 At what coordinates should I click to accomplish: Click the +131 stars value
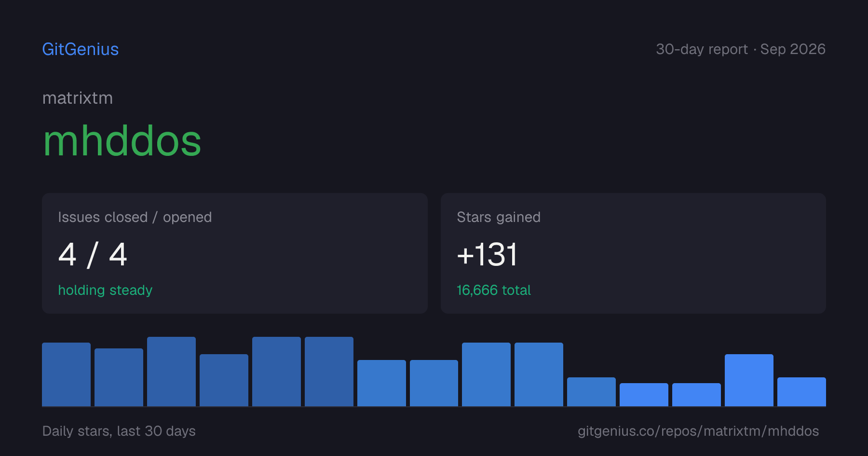coord(487,254)
